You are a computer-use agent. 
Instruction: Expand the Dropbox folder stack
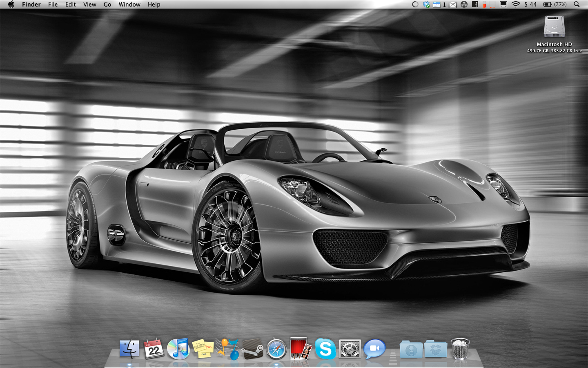(436, 349)
